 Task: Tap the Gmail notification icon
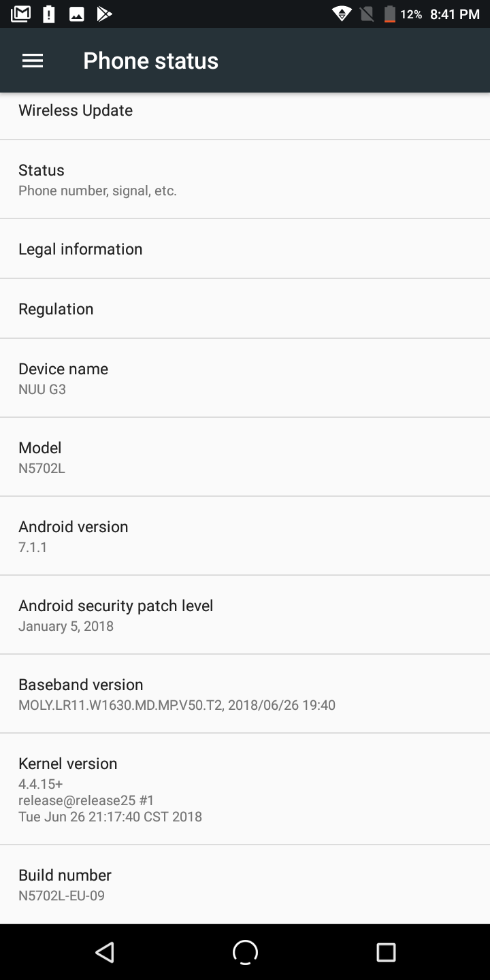tap(21, 14)
